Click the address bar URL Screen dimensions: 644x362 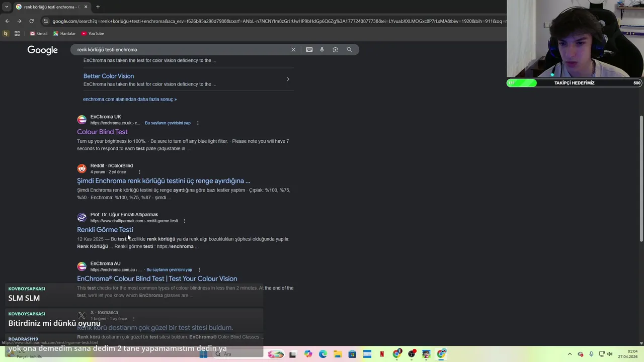point(279,21)
